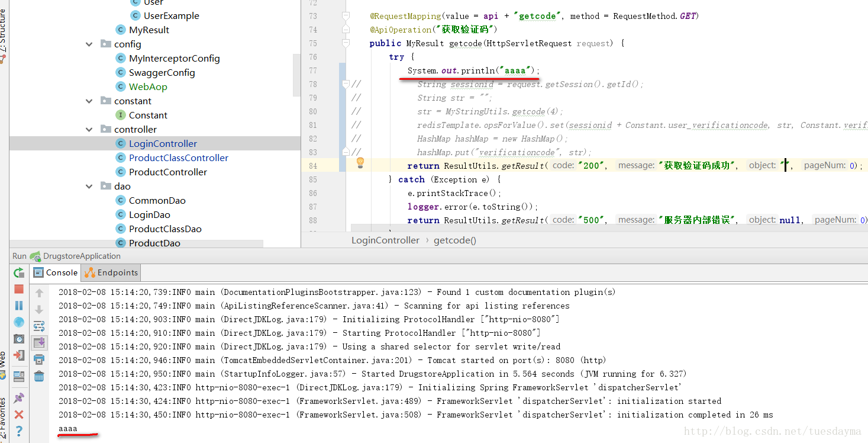
Task: Click the dao folder icon
Action: point(106,186)
